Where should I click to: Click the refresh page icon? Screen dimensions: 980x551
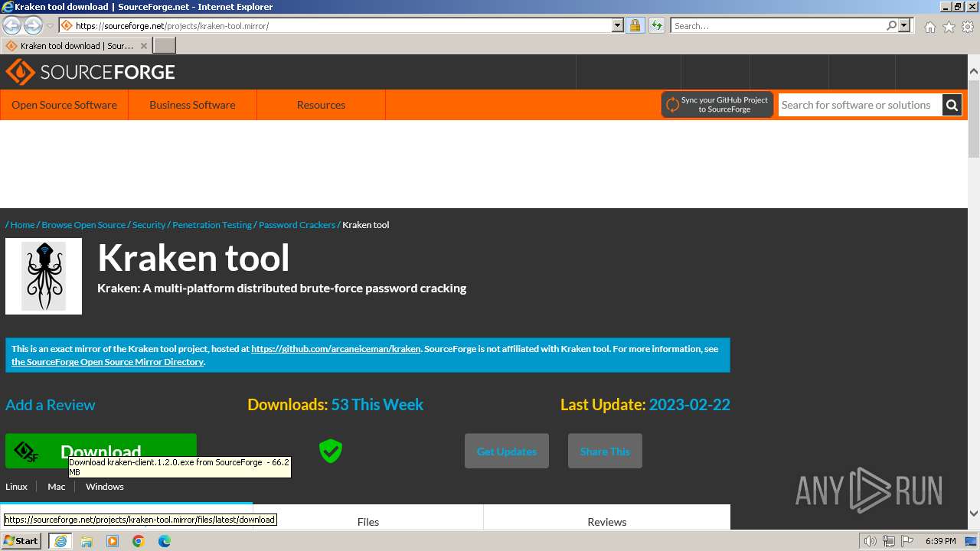click(656, 25)
